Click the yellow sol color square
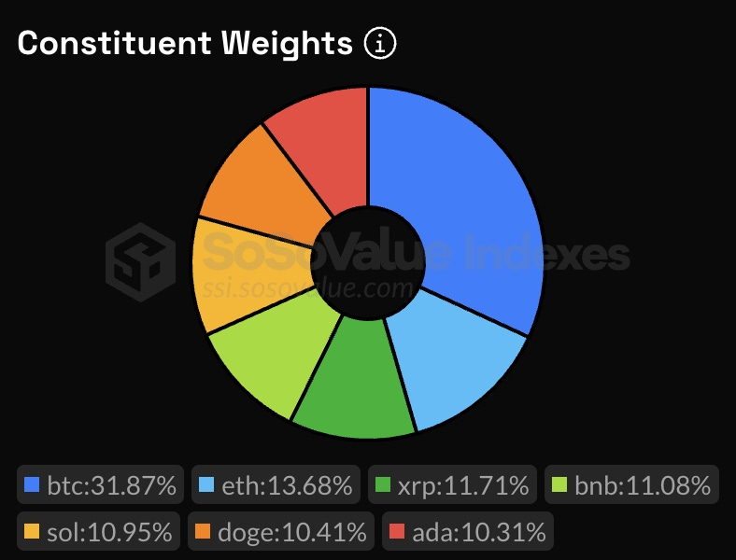 click(32, 531)
